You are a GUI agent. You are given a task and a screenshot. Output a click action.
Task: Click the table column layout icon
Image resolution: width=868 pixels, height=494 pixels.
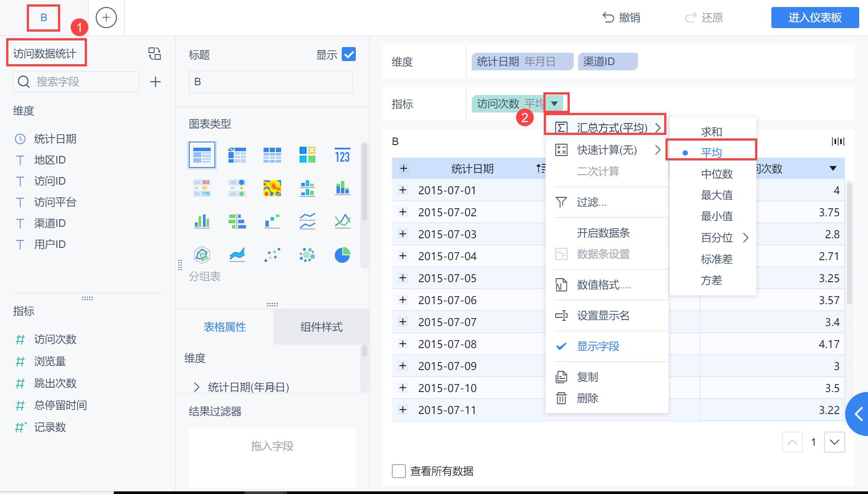coord(838,142)
